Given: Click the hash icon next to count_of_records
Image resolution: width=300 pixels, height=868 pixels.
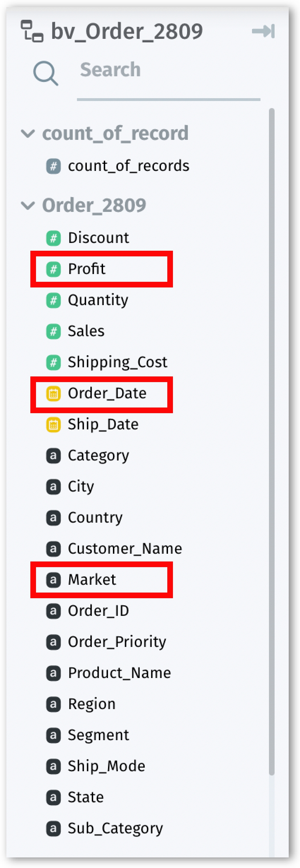Looking at the screenshot, I should (x=53, y=166).
